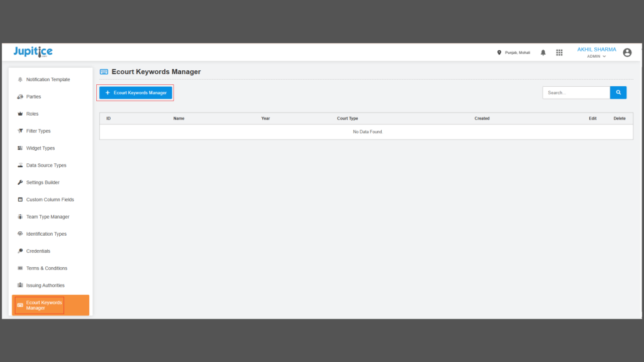Click the user profile avatar icon
The height and width of the screenshot is (362, 644).
pos(626,53)
